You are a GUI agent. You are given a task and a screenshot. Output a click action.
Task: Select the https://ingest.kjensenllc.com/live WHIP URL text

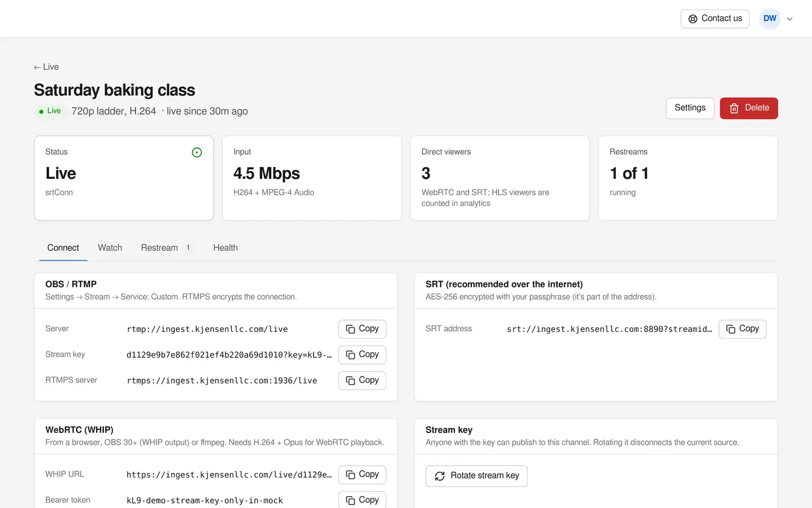[x=229, y=475]
